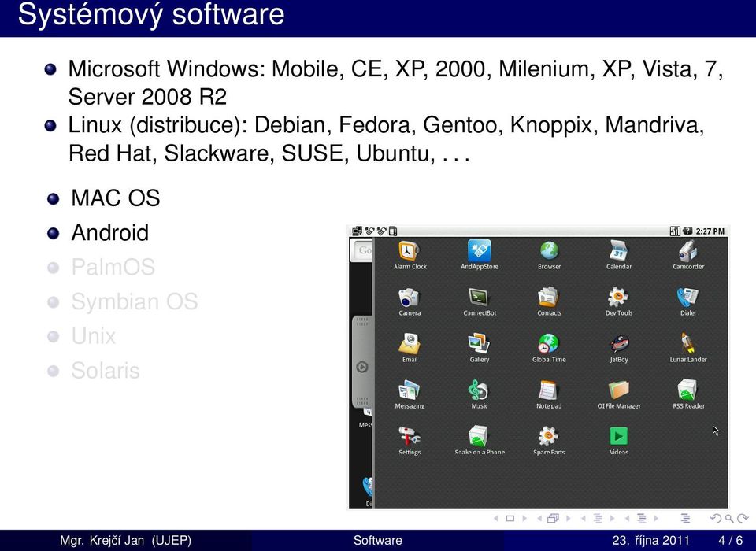This screenshot has width=756, height=551.
Task: Click the slide rectangle navigation icon
Action: point(510,518)
